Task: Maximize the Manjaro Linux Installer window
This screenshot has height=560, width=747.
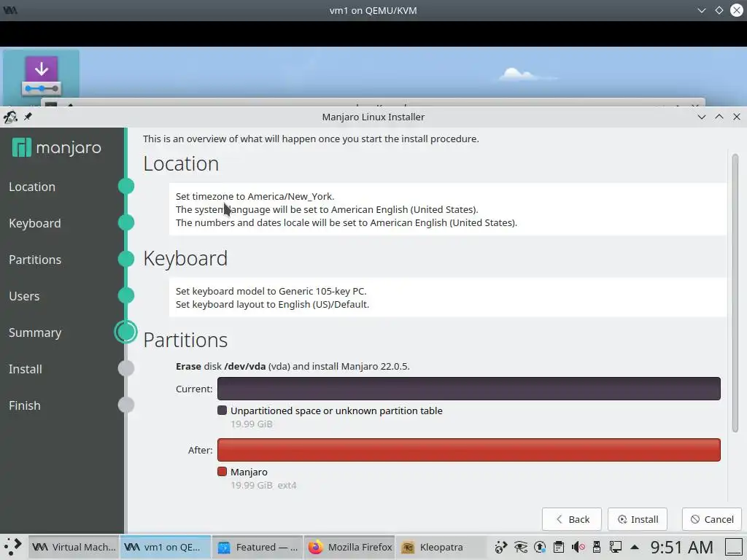Action: (719, 117)
